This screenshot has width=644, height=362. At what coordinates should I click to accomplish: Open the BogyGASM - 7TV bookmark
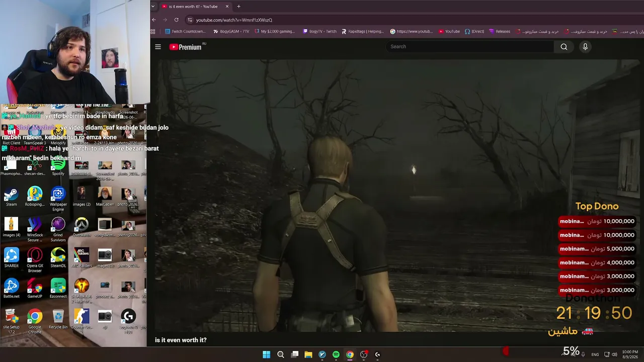[x=231, y=32]
